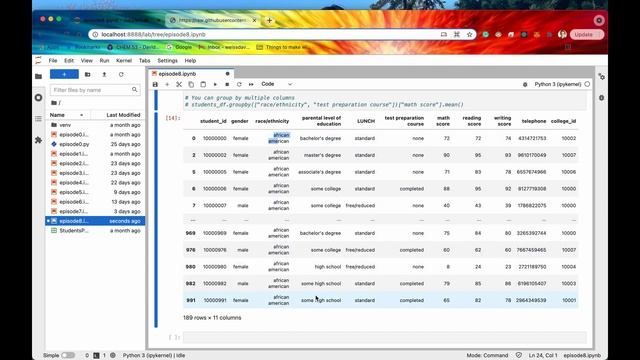The image size is (640, 360).
Task: Select episode5 notebook in file list
Action: (x=96, y=192)
